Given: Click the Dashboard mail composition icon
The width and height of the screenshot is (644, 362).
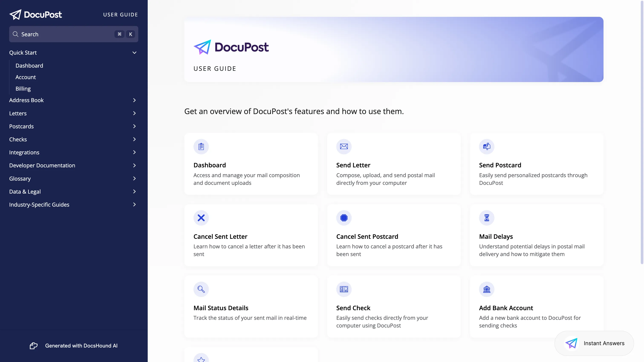Looking at the screenshot, I should pos(201,146).
